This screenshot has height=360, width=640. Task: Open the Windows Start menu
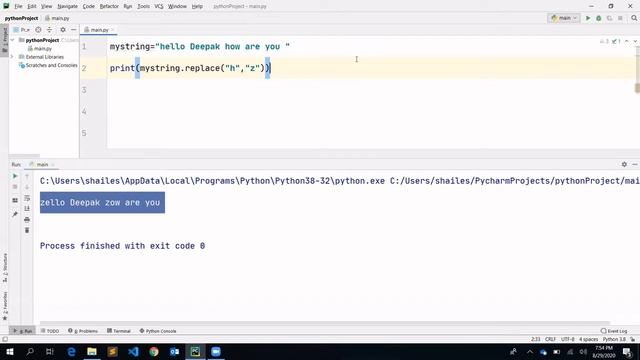[10, 351]
